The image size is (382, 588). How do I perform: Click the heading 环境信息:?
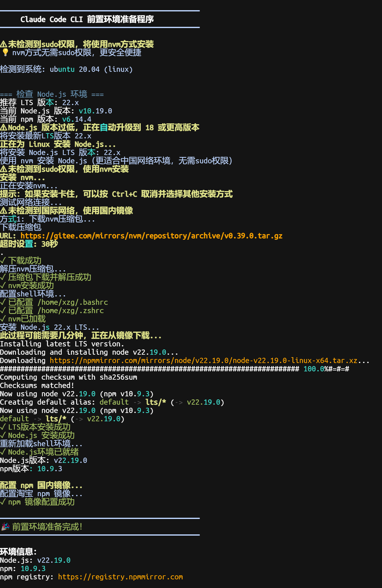(x=18, y=552)
